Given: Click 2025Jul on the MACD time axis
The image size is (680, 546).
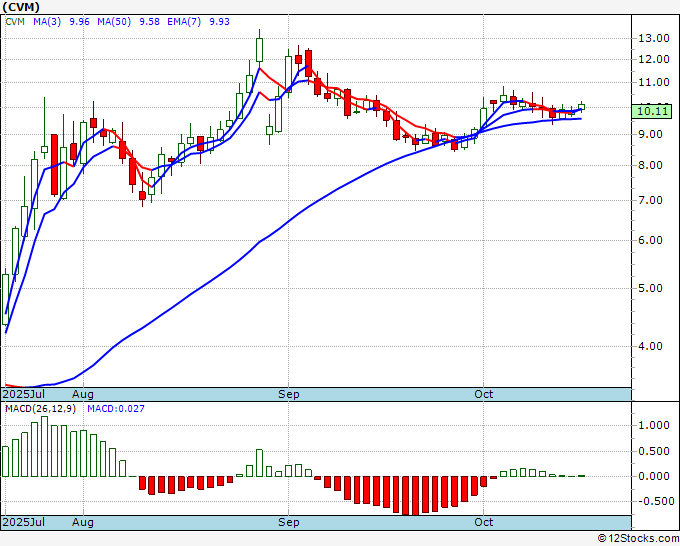Looking at the screenshot, I should pos(24,522).
